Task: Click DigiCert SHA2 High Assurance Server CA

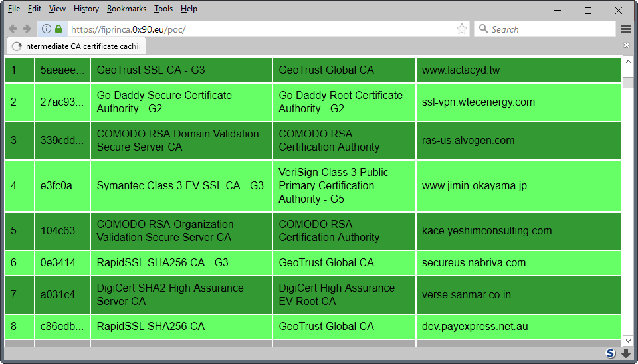Action: pos(181,295)
